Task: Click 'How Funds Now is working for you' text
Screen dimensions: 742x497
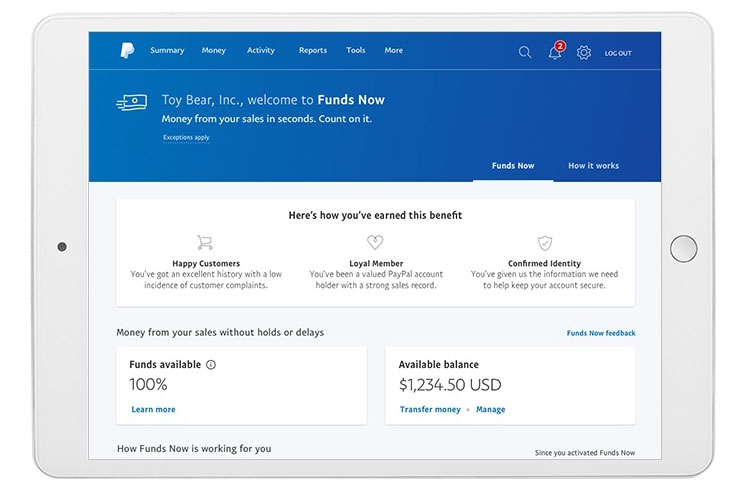Action: [x=194, y=448]
